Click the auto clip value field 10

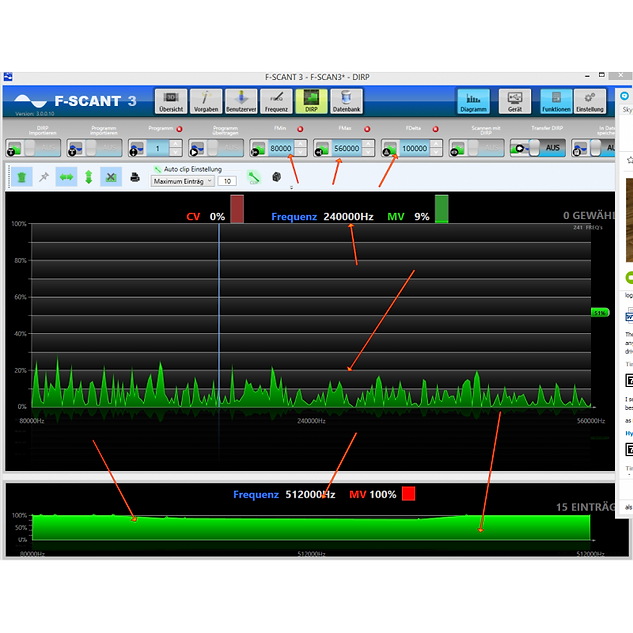pyautogui.click(x=227, y=181)
